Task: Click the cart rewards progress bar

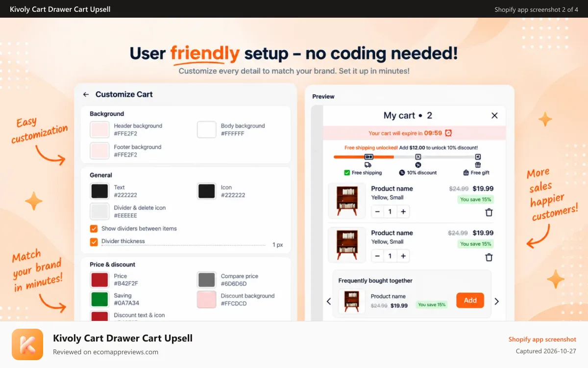Action: [x=408, y=157]
